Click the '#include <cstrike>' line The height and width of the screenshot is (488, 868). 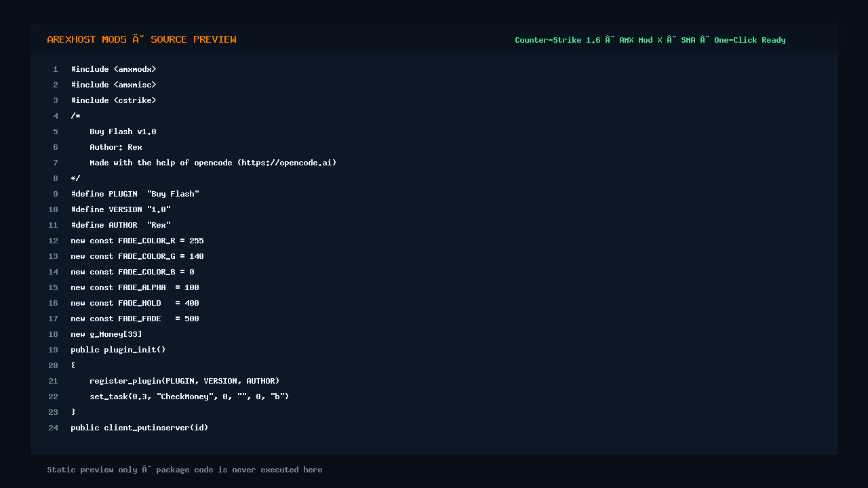click(x=114, y=100)
